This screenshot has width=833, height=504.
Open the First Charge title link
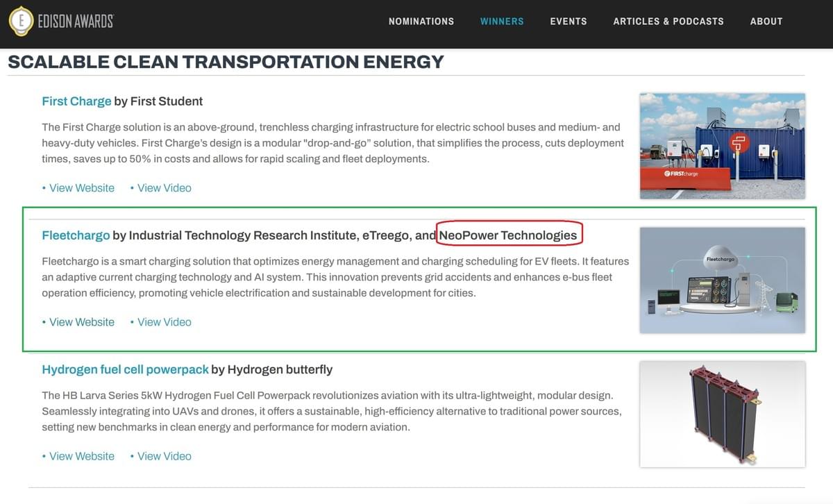[x=76, y=101]
